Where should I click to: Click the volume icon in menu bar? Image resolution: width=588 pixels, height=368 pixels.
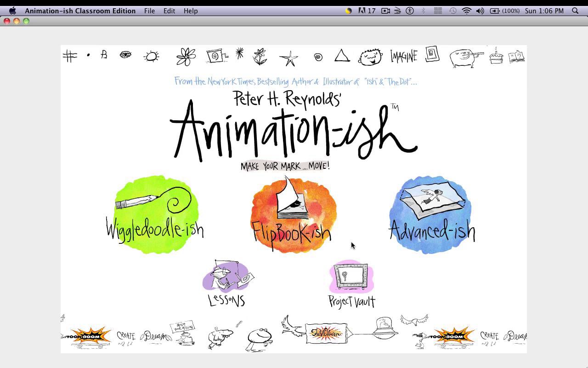click(x=480, y=11)
